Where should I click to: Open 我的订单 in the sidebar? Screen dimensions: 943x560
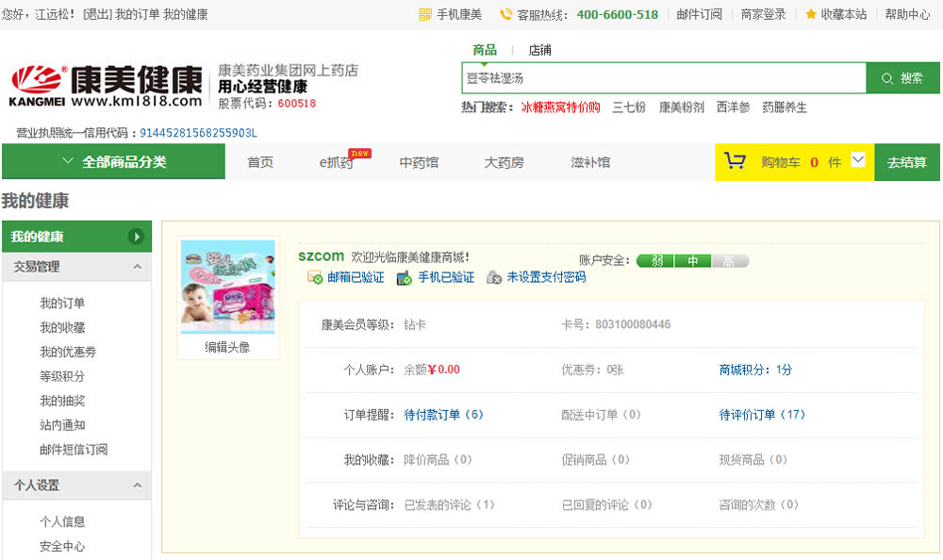62,304
